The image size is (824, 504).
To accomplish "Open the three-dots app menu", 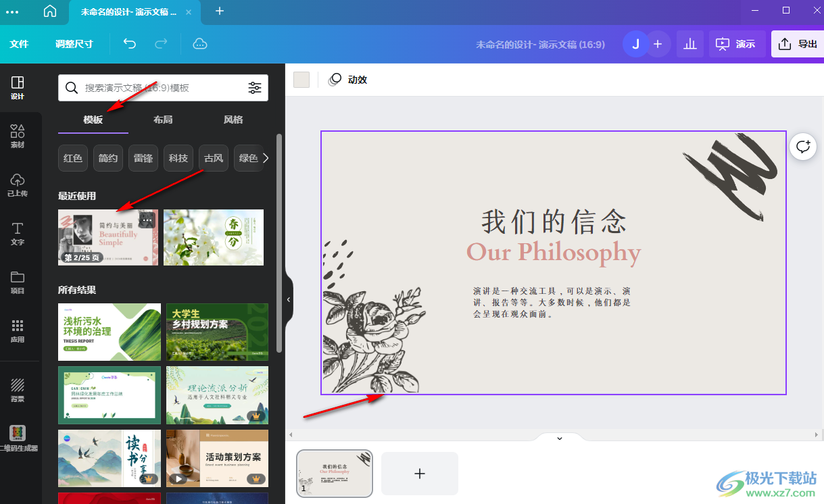I will (13, 12).
